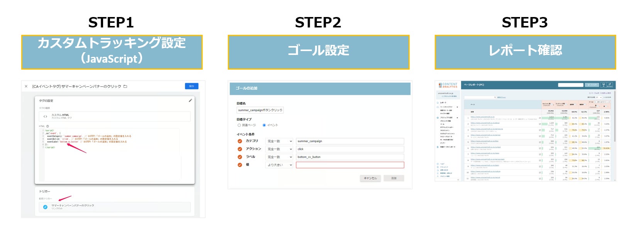The image size is (644, 241).
Task: Click the magnifier icon in page search
Action: 495,97
